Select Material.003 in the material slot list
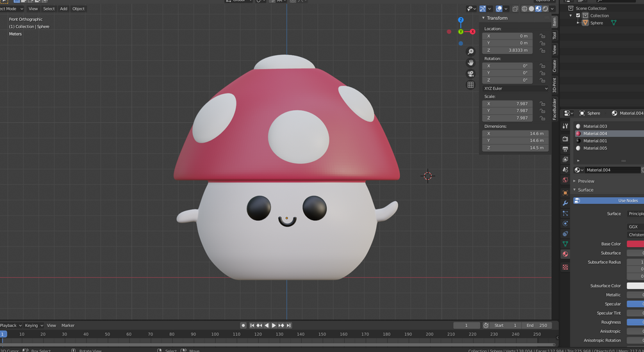 pos(595,126)
